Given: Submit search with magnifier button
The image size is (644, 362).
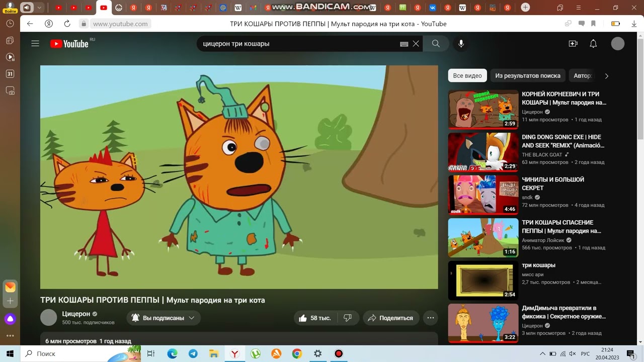Looking at the screenshot, I should pyautogui.click(x=436, y=44).
